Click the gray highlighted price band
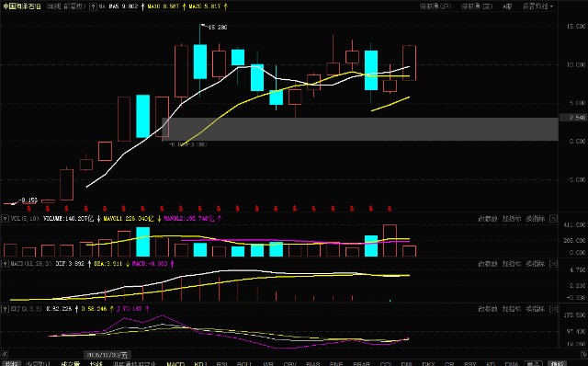 click(359, 129)
